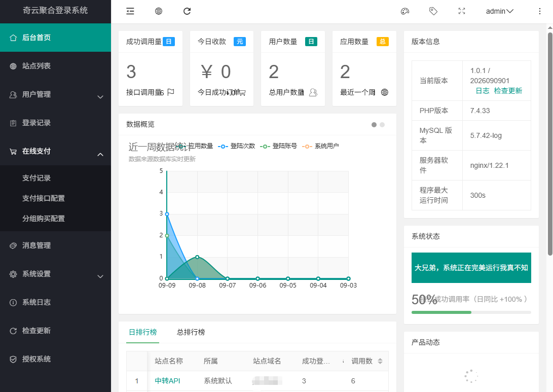This screenshot has width=553, height=392.
Task: Open the admin account dropdown
Action: point(499,11)
